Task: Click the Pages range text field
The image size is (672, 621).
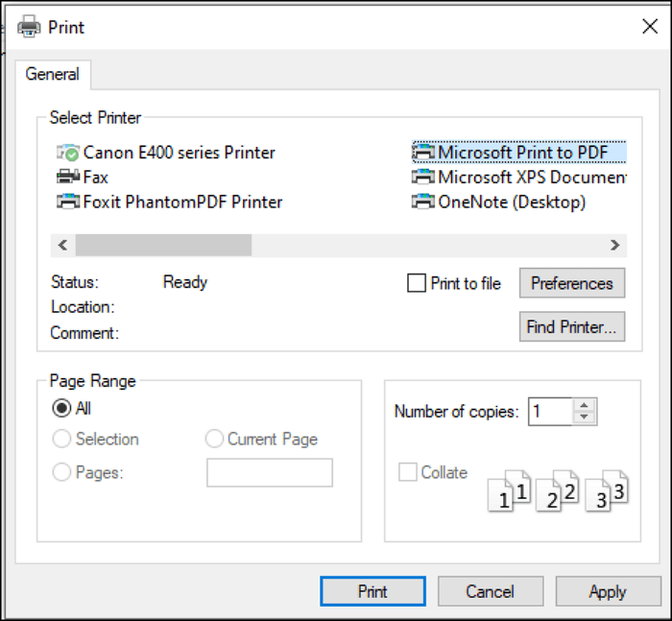Action: 270,473
